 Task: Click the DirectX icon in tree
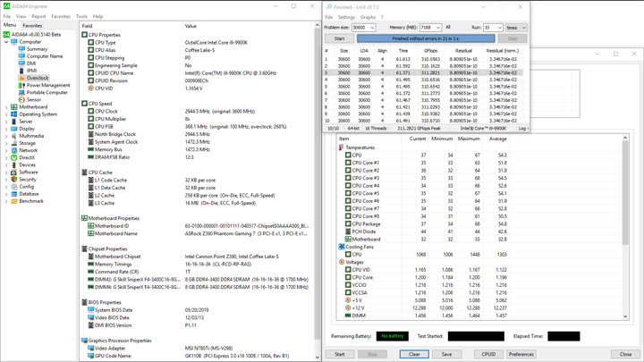click(14, 157)
